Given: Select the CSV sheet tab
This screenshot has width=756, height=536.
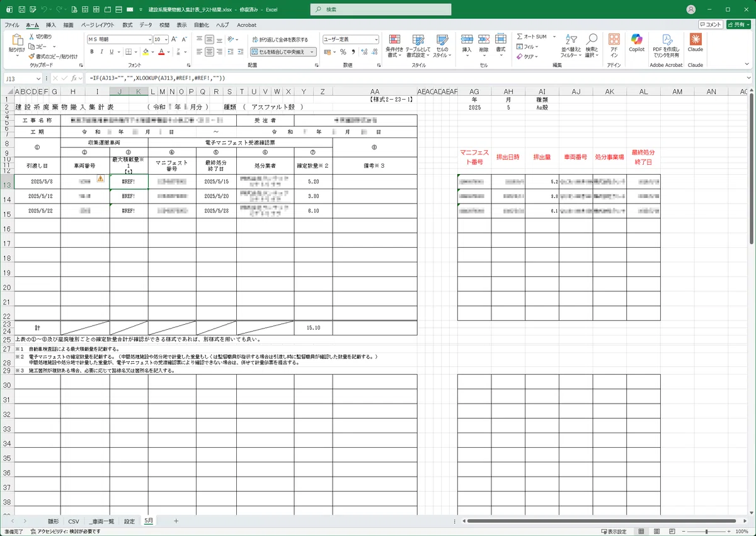Looking at the screenshot, I should click(74, 521).
